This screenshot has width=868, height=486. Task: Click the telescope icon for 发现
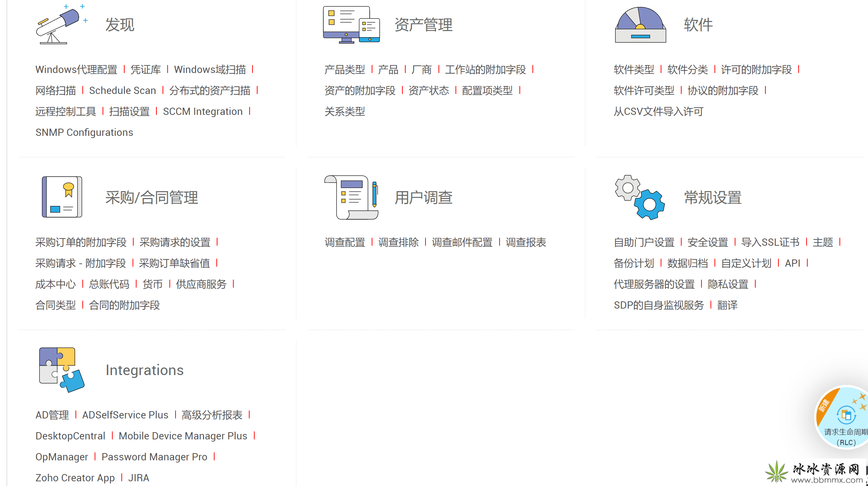62,24
